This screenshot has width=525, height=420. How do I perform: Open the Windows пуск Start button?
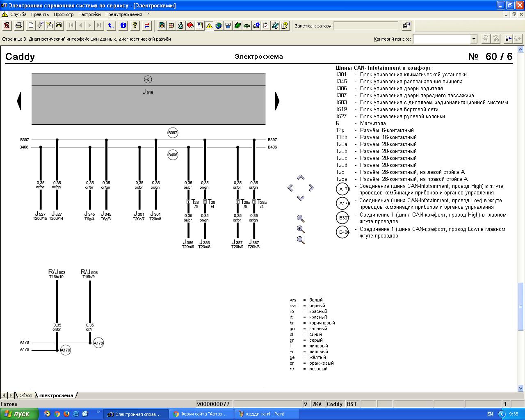tap(19, 414)
